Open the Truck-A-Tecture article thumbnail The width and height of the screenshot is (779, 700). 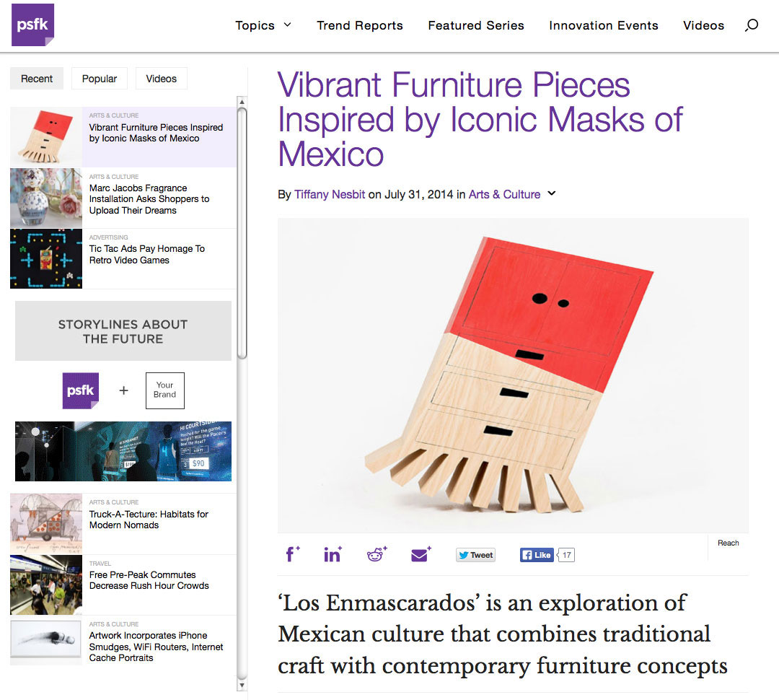pyautogui.click(x=46, y=523)
